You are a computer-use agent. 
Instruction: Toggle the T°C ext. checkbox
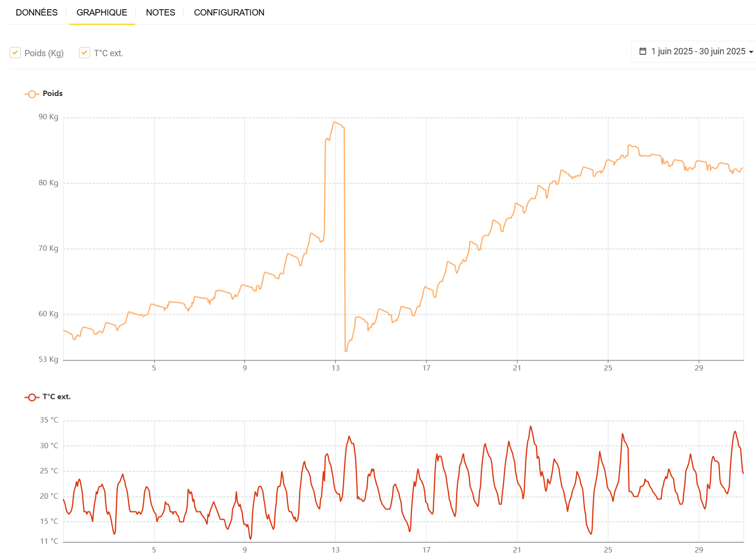click(85, 53)
